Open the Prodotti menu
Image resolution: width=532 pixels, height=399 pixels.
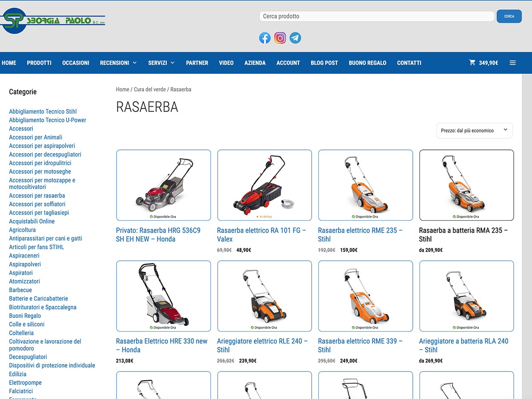click(39, 63)
